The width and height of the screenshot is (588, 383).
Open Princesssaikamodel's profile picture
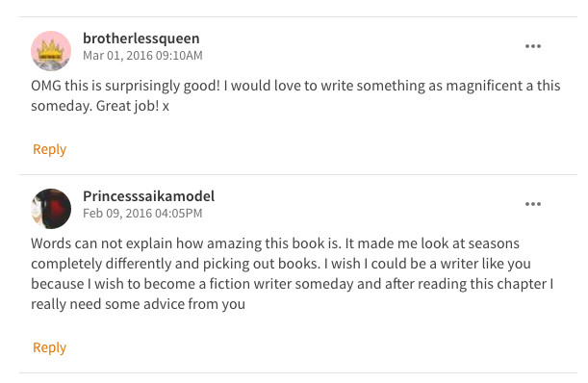coord(51,209)
